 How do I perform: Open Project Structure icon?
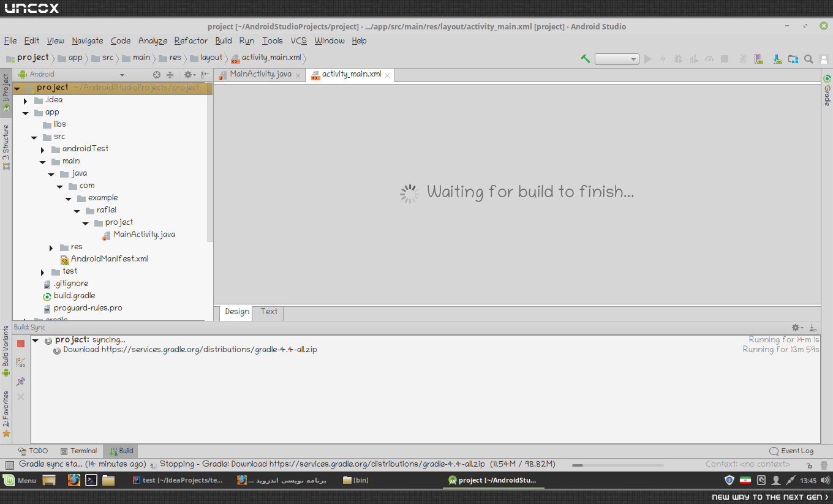click(793, 59)
